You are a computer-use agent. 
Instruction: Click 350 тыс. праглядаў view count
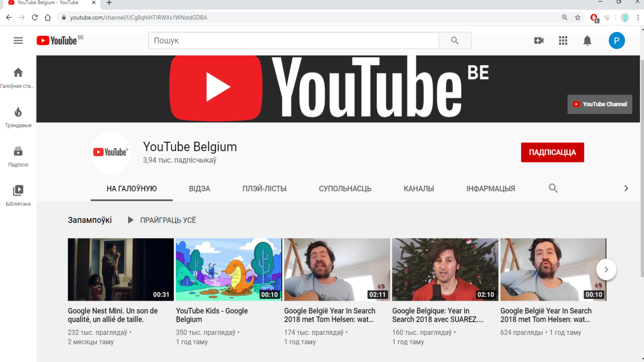[206, 333]
